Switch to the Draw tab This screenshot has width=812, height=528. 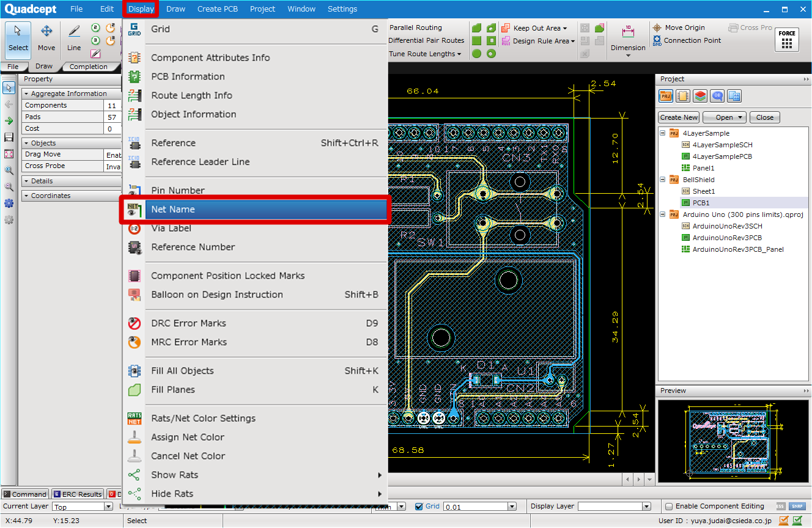tap(43, 66)
